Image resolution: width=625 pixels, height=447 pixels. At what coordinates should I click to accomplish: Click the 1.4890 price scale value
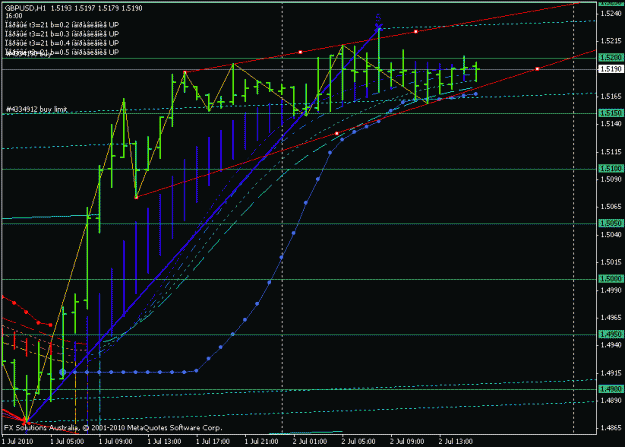tap(611, 401)
